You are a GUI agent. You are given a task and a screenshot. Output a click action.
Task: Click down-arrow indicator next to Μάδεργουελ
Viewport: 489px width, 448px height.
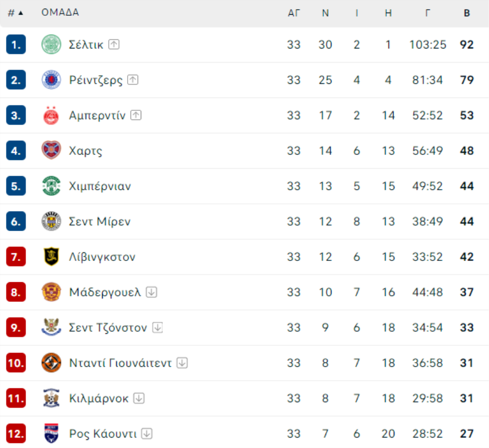[152, 292]
